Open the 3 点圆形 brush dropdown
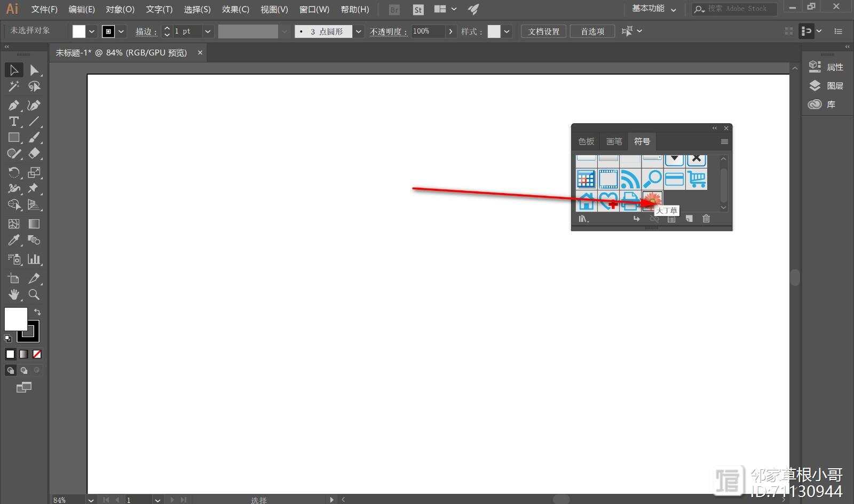Image resolution: width=854 pixels, height=504 pixels. click(x=358, y=31)
